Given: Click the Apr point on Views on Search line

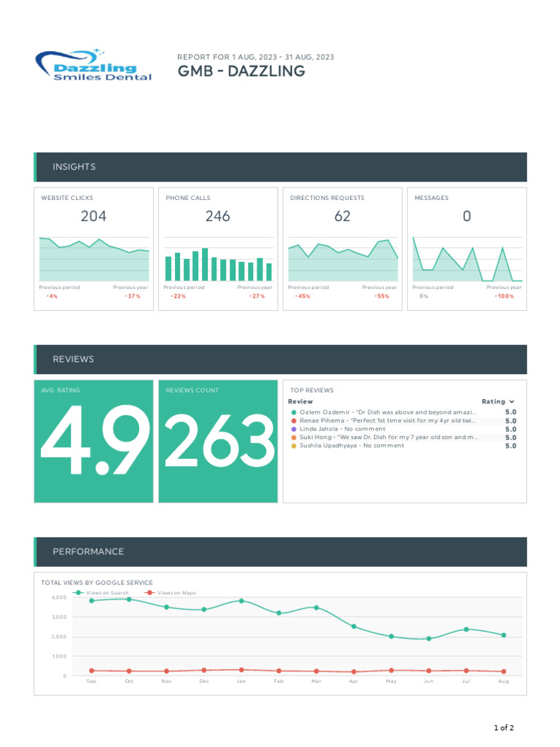Looking at the screenshot, I should click(354, 627).
